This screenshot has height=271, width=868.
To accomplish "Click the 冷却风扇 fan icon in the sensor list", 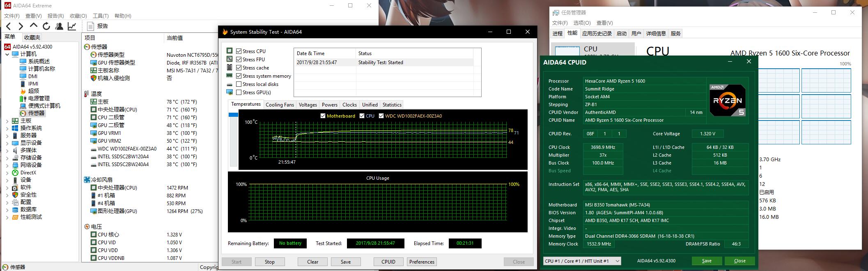I will pos(87,180).
